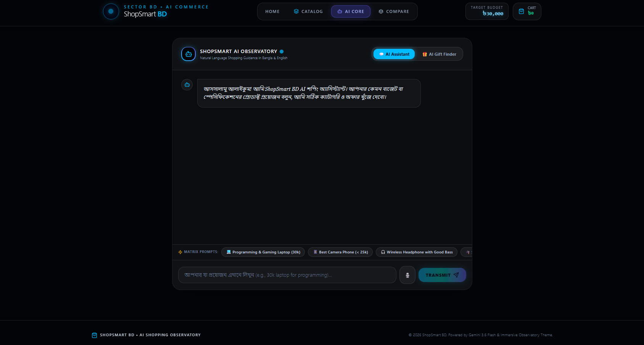Screen dimensions: 644x345
Task: Select the AI Assistant mode toggle
Action: (x=394, y=54)
